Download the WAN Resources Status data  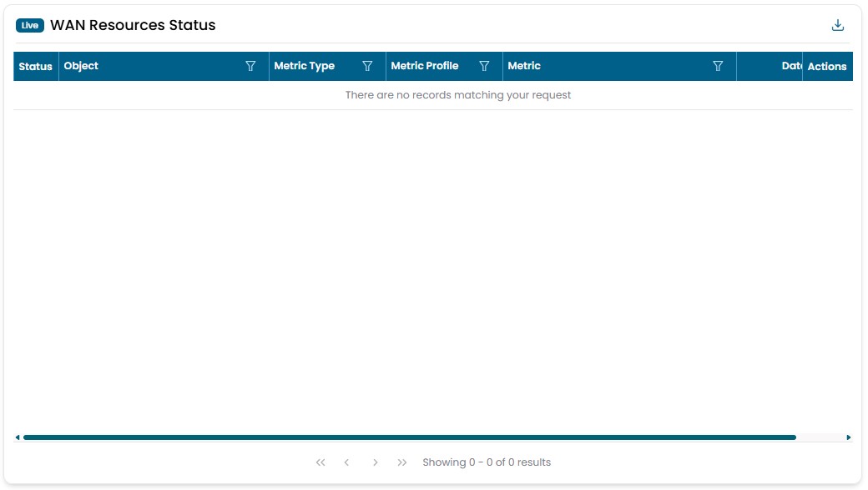[x=838, y=25]
